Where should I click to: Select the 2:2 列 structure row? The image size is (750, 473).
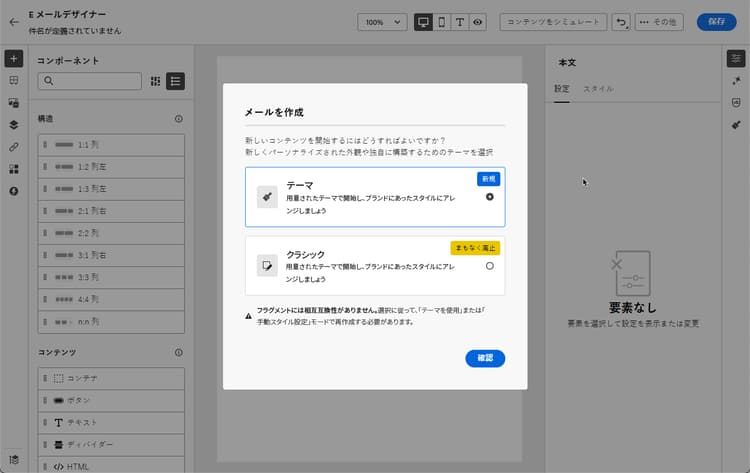pos(111,233)
